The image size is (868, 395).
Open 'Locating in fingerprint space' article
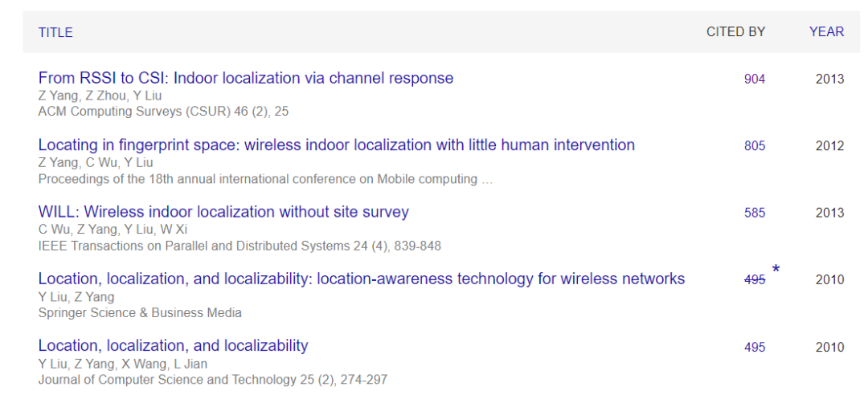pos(336,145)
